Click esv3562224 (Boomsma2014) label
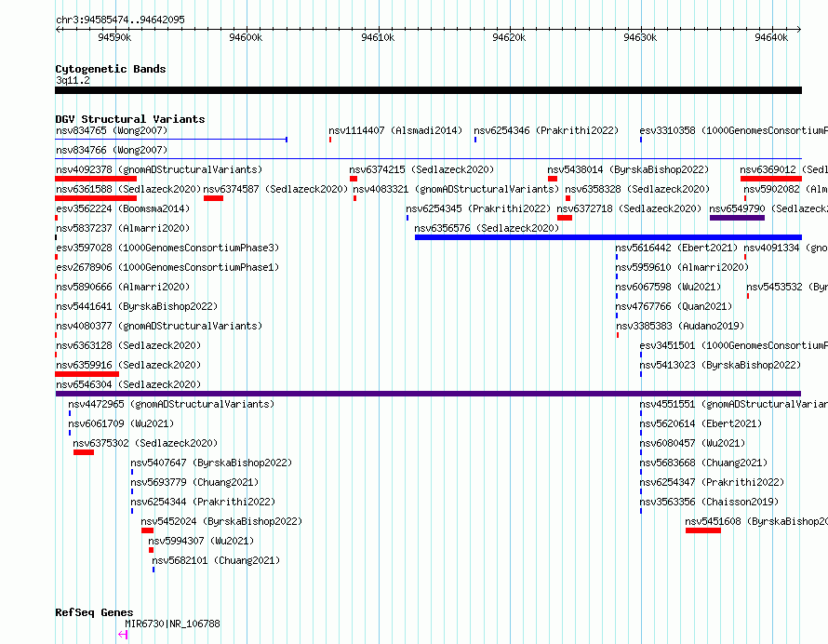Screen dimensions: 828x644 click(123, 208)
